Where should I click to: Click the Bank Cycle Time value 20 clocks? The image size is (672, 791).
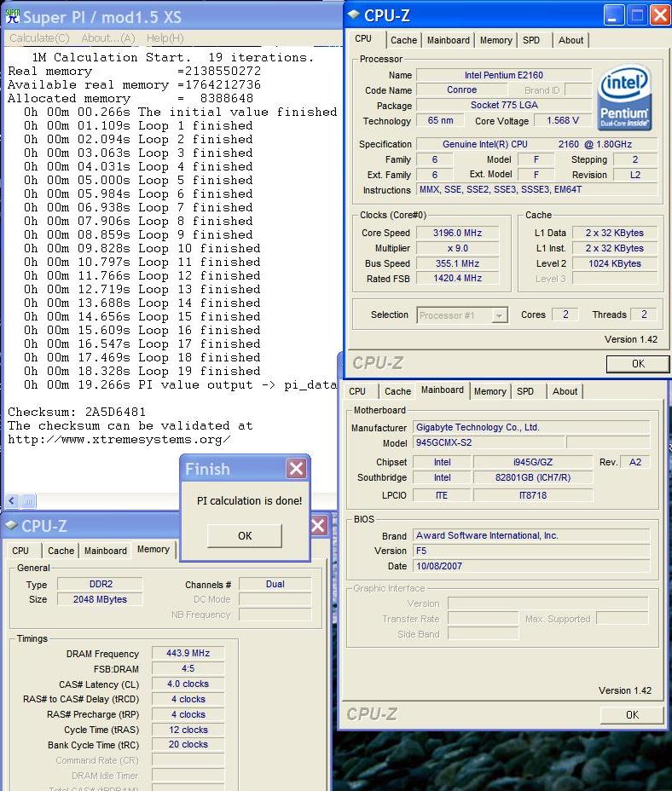click(188, 745)
